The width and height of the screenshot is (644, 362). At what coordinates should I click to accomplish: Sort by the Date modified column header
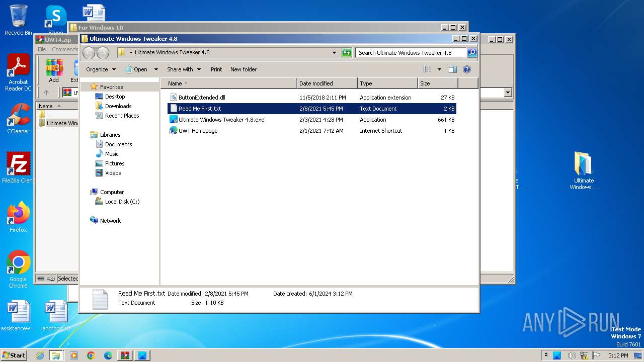[x=328, y=83]
